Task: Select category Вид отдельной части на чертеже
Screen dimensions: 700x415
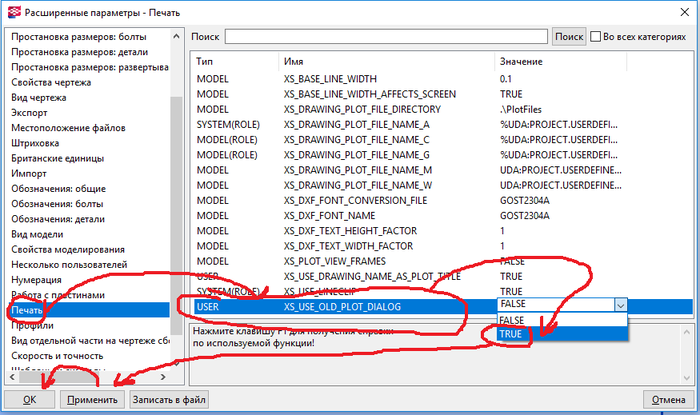Action: tap(90, 340)
